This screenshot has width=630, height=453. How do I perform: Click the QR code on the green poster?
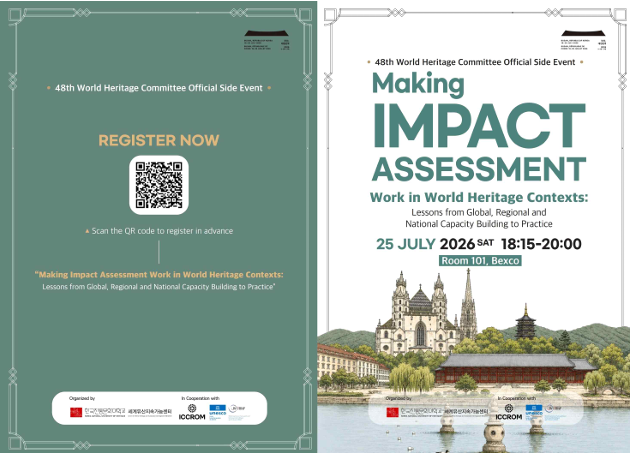pyautogui.click(x=159, y=185)
